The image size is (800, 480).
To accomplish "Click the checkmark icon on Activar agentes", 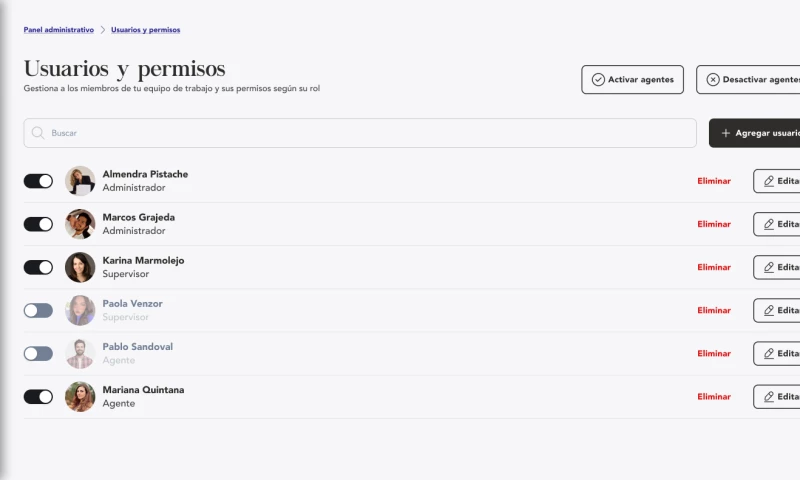I will tap(598, 80).
